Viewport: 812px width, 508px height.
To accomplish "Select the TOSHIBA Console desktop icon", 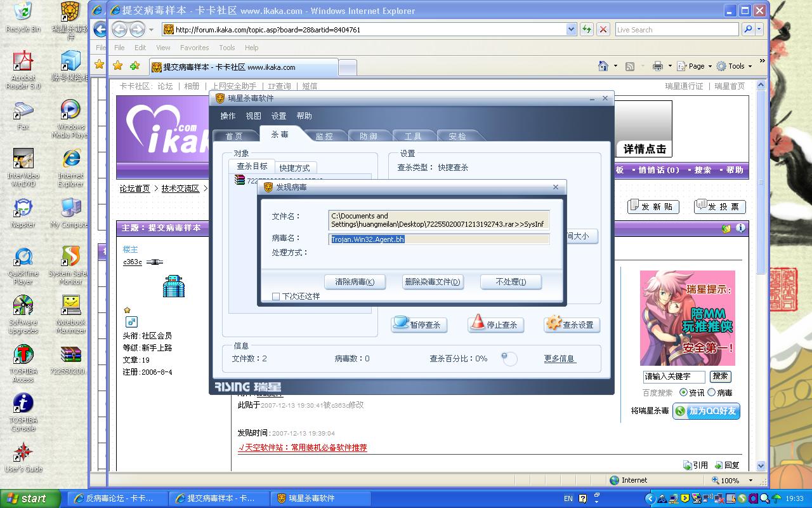I will point(23,412).
